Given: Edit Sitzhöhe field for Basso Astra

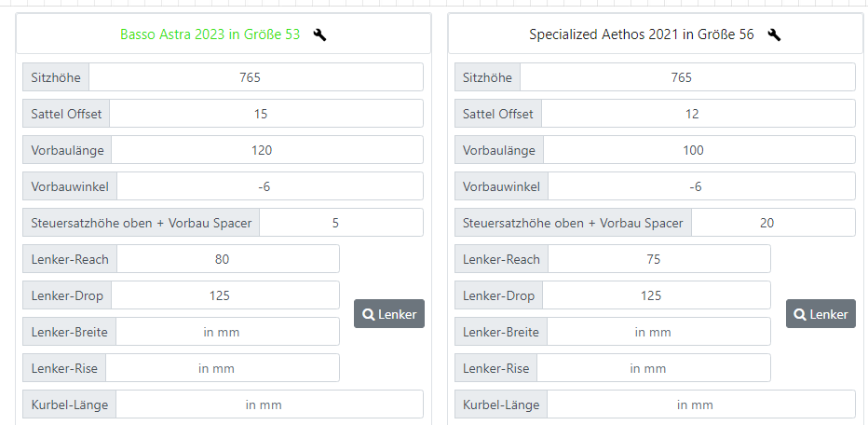Looking at the screenshot, I should 255,77.
